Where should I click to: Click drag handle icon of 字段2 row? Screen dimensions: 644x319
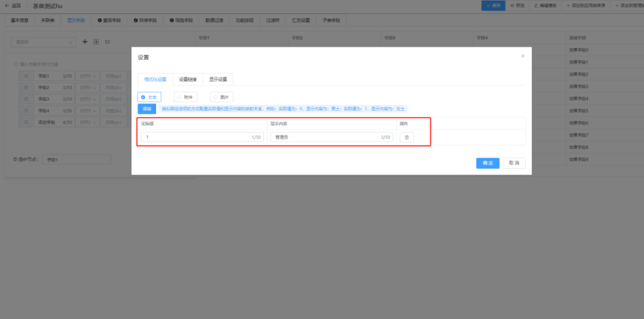tap(25, 87)
